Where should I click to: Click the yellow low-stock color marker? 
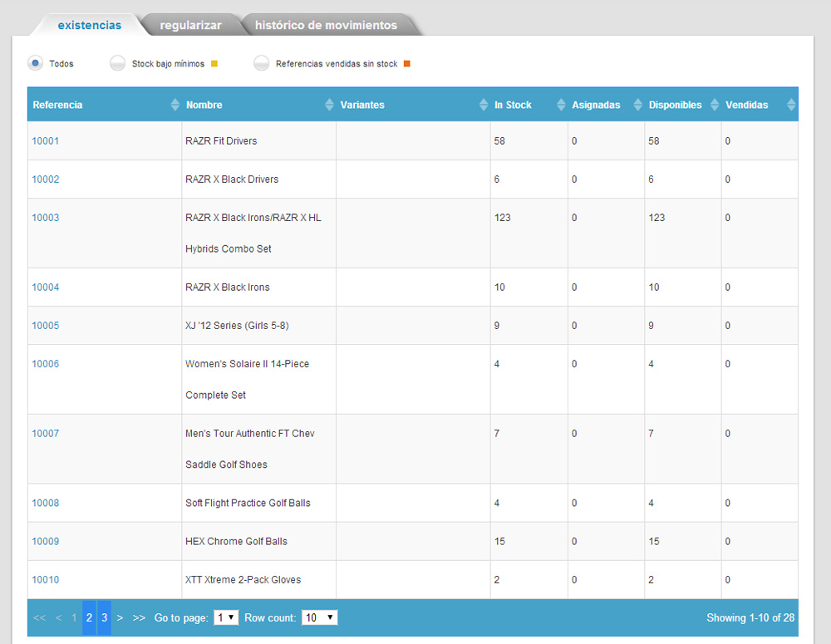(x=214, y=64)
